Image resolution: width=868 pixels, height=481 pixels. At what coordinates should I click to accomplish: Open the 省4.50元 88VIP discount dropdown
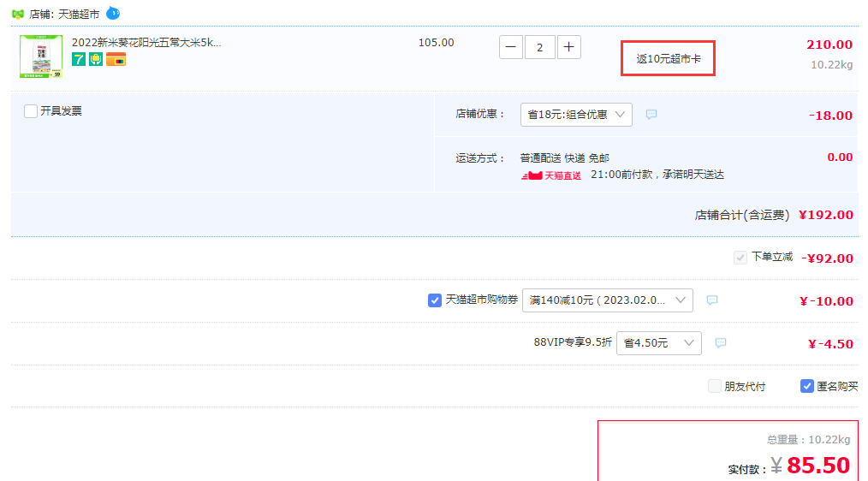659,343
